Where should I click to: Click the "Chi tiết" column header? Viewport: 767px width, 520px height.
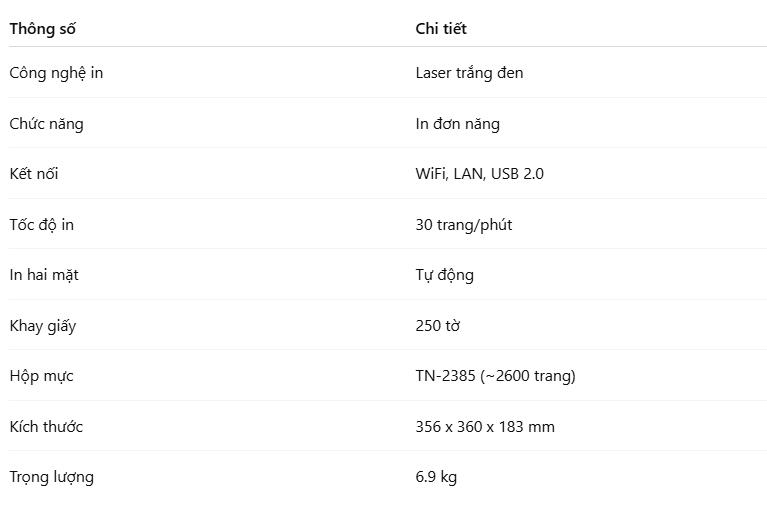click(x=441, y=29)
